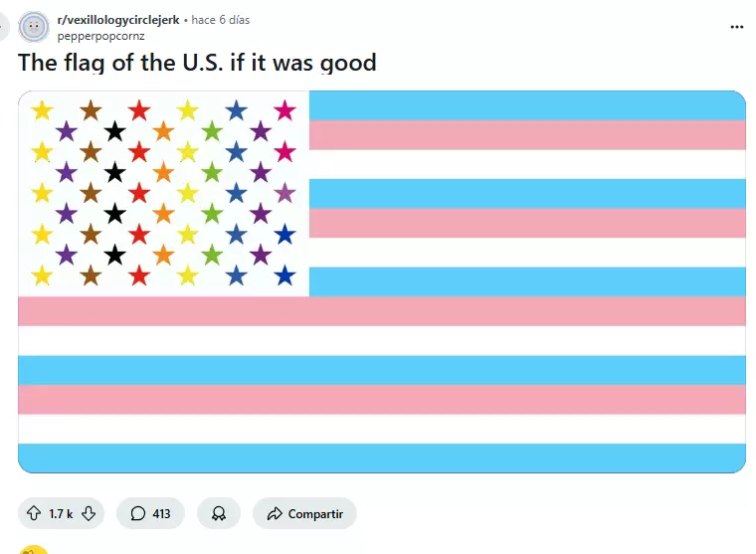Screen dimensions: 756x554
Task: Open pepperpopcornz user profile
Action: [x=100, y=35]
